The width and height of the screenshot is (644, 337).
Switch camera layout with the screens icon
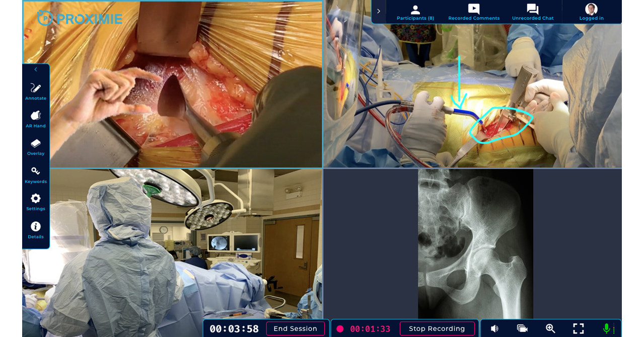[x=522, y=328]
